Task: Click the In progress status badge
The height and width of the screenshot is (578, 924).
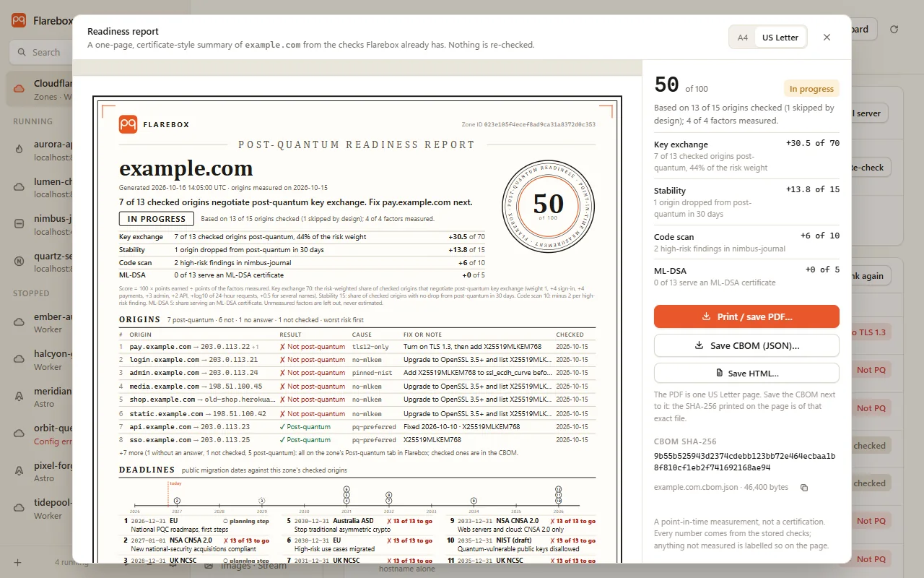Action: [811, 89]
